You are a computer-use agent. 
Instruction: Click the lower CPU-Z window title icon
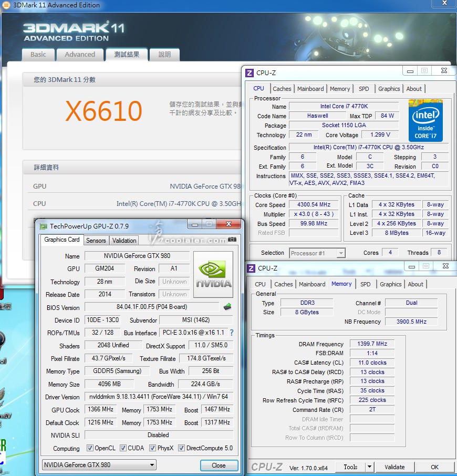[251, 268]
